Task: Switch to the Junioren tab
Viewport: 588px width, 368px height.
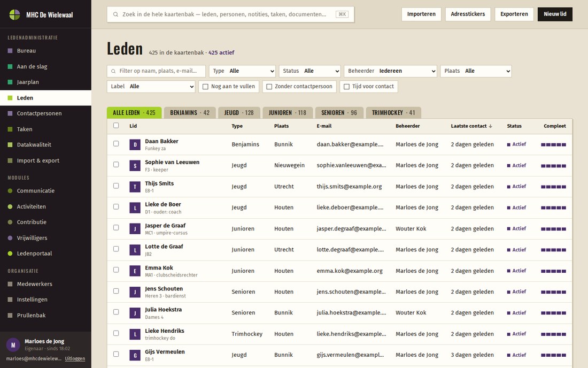Action: point(288,112)
